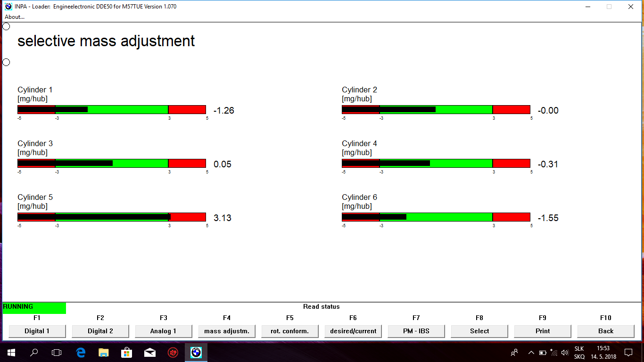644x362 pixels.
Task: Switch to the desired/current view
Action: pos(353,331)
